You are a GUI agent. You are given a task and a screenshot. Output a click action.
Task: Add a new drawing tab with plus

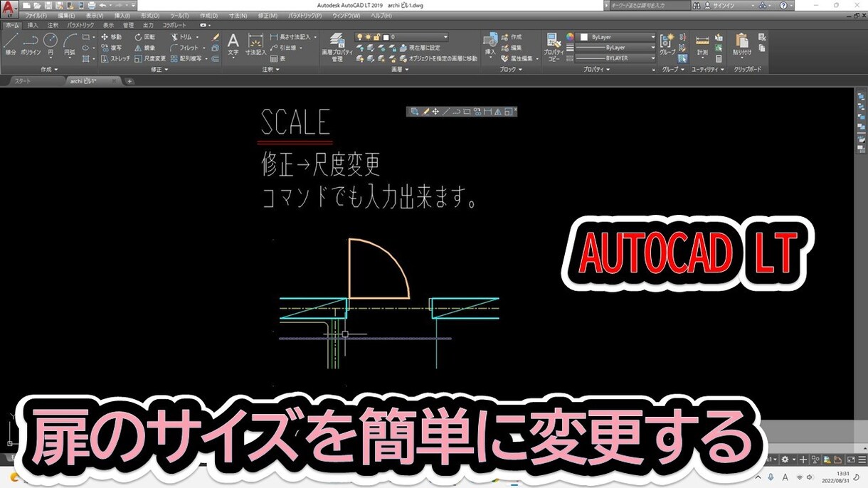129,81
